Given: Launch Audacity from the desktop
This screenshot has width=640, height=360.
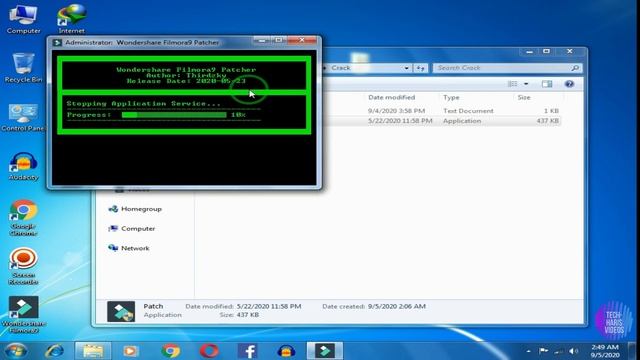Looking at the screenshot, I should click(23, 167).
